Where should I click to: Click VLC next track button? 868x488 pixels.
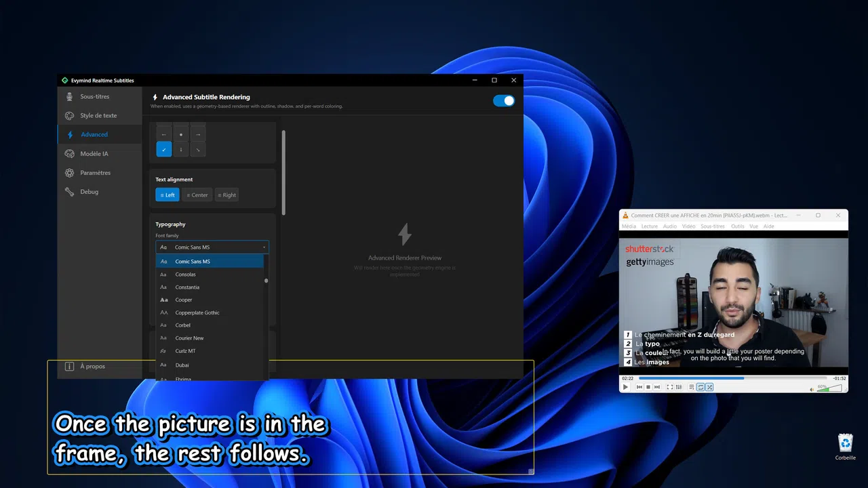(x=657, y=387)
